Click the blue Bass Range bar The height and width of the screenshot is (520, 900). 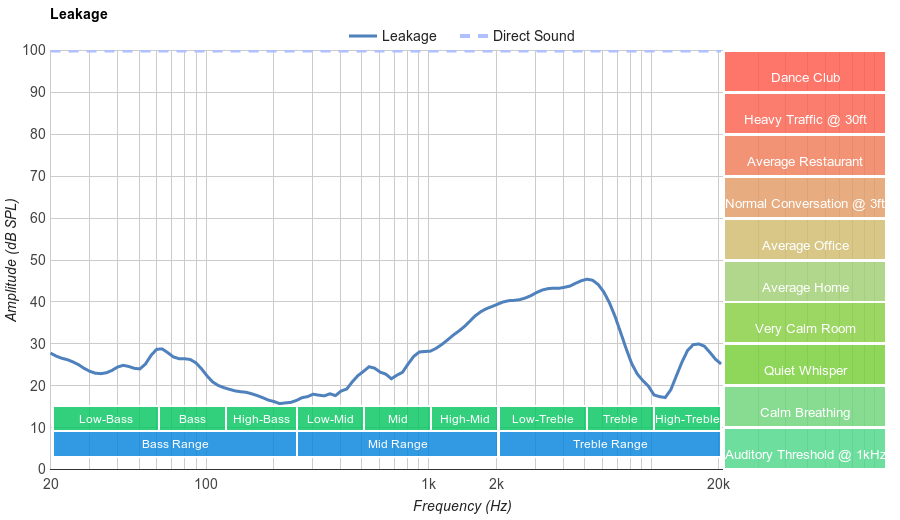click(x=175, y=444)
